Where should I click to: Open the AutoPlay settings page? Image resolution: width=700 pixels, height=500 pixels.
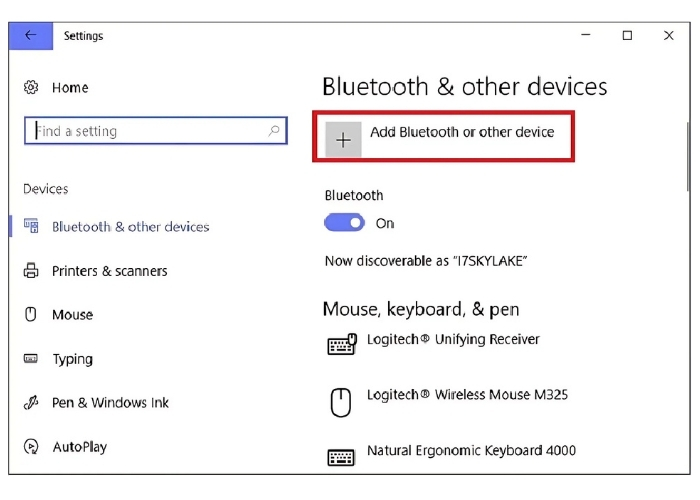79,447
